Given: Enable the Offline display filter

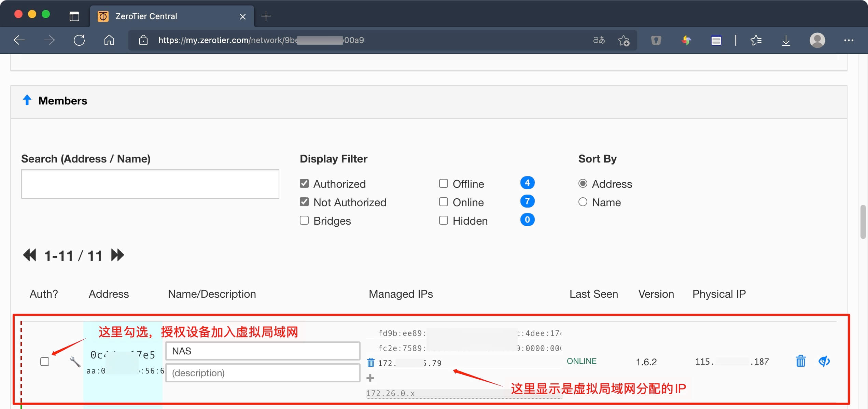Looking at the screenshot, I should tap(444, 184).
